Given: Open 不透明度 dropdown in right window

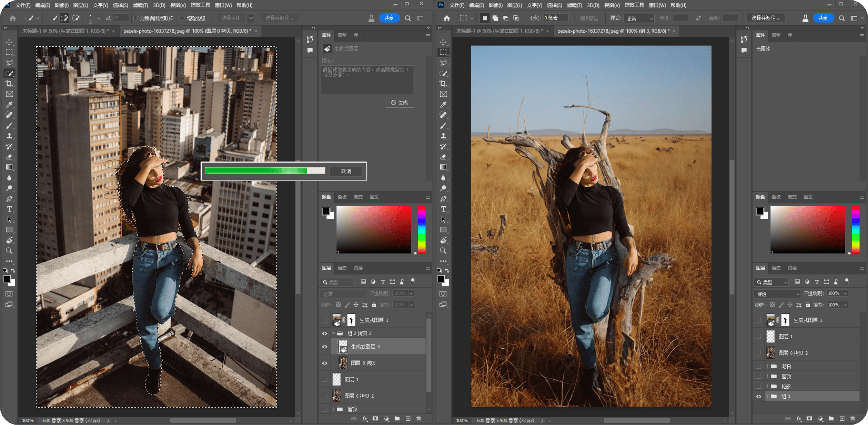Looking at the screenshot, I should (845, 293).
